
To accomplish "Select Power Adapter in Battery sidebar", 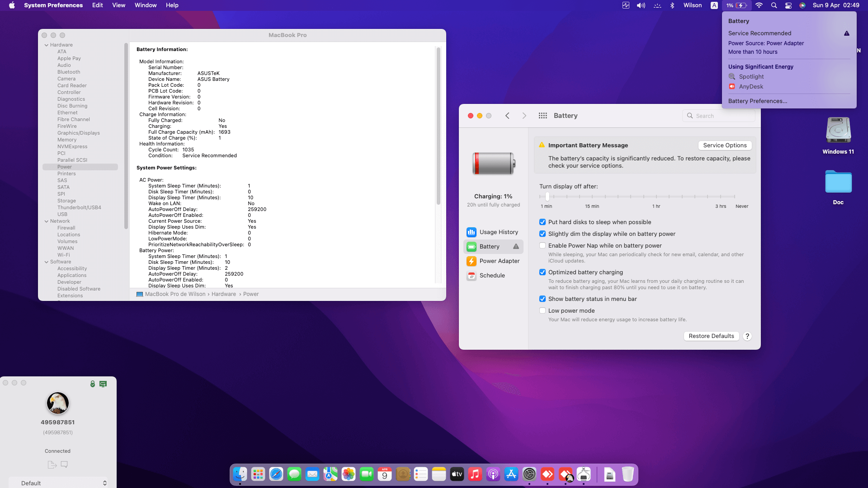I will (x=500, y=261).
